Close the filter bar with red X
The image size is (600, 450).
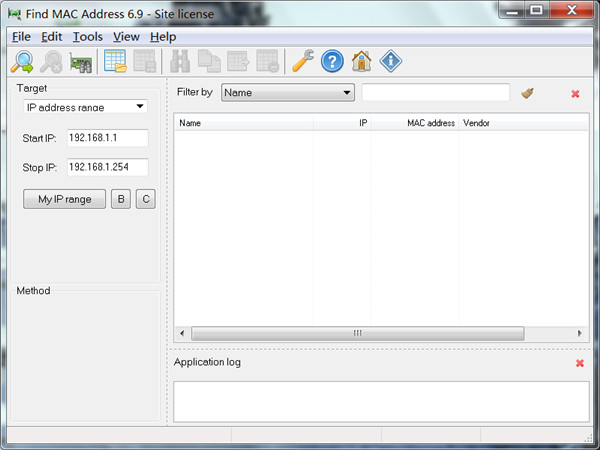coord(575,94)
